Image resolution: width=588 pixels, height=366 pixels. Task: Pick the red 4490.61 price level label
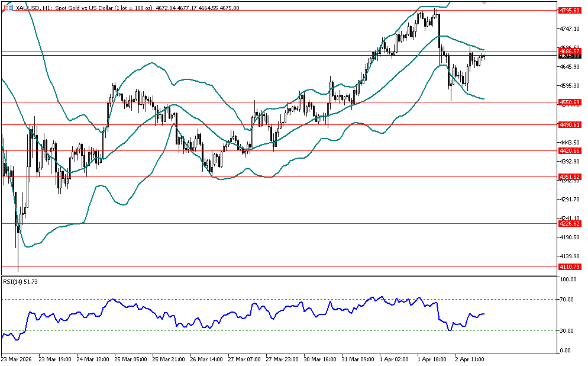570,125
